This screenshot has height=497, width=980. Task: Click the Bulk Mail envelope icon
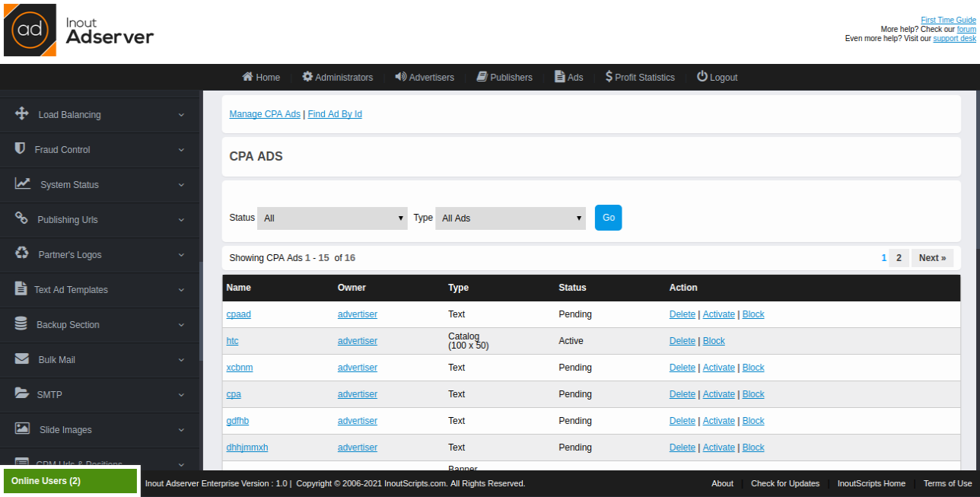tap(22, 358)
